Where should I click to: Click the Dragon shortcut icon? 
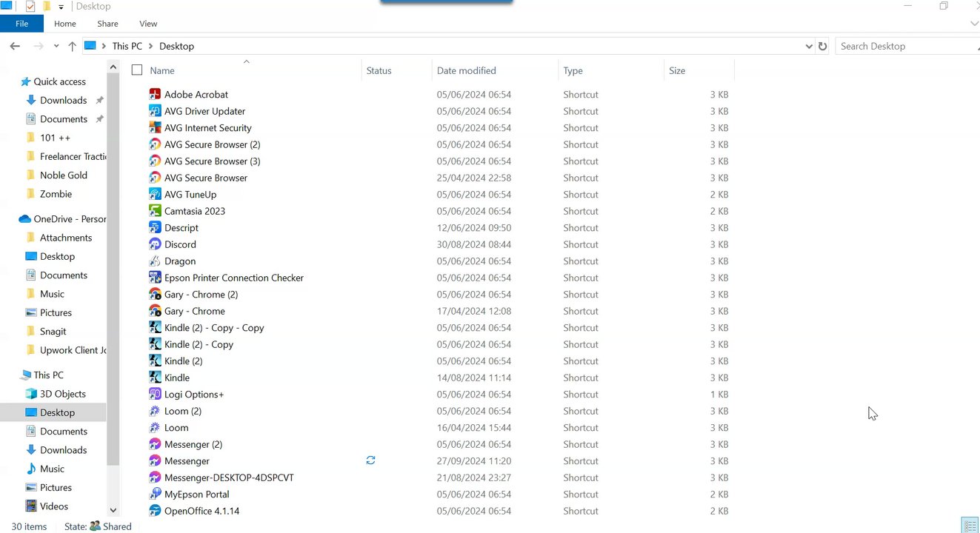point(155,261)
